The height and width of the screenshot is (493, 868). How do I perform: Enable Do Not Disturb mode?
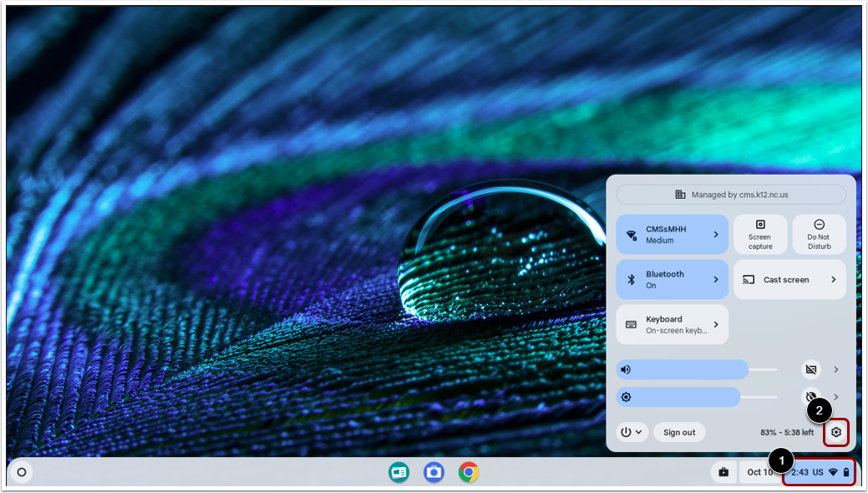(x=818, y=234)
